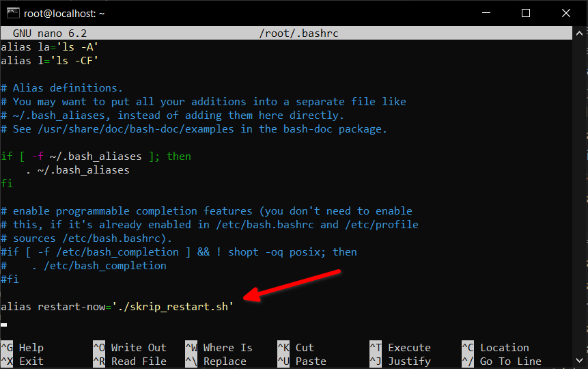Image resolution: width=588 pixels, height=369 pixels.
Task: Click the ^C Location shortcut
Action: [x=495, y=348]
